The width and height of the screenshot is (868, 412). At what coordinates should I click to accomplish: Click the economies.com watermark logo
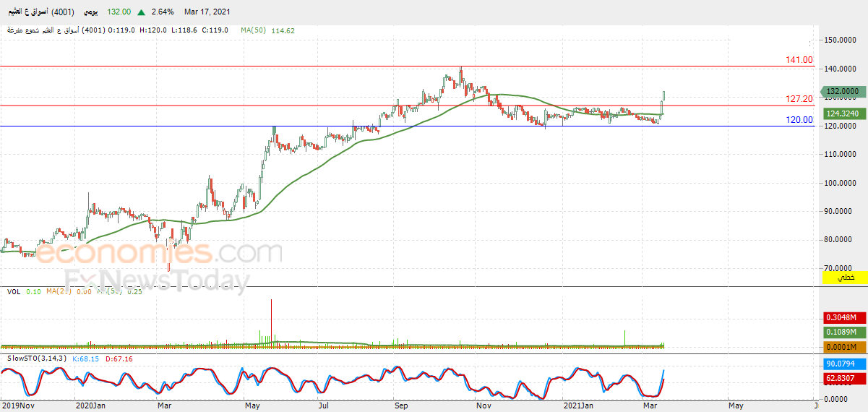point(159,254)
